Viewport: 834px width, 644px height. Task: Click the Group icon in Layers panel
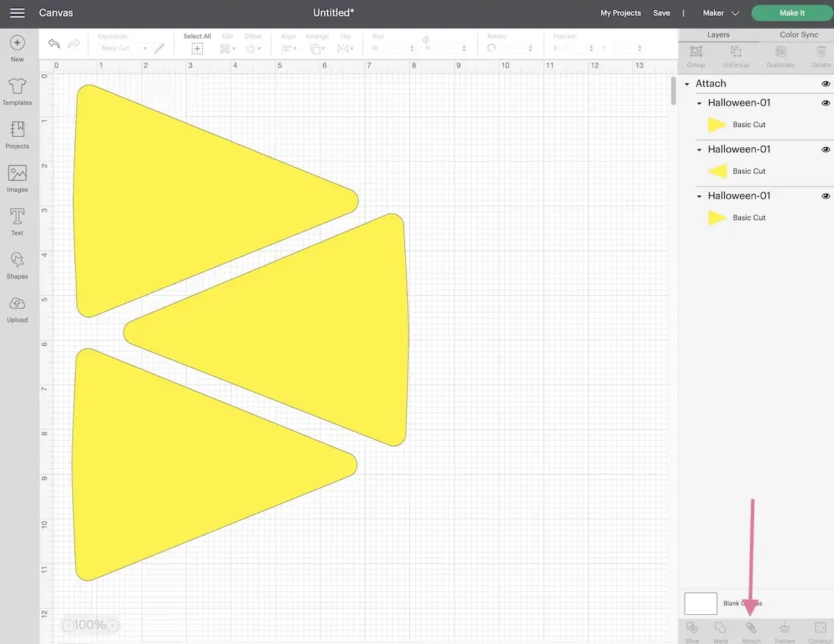(x=696, y=52)
